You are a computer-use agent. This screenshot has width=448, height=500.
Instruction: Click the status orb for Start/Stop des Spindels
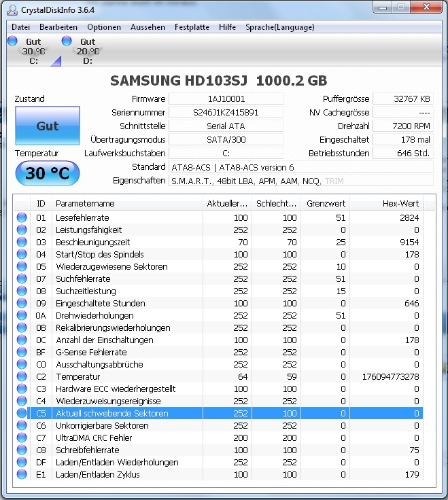22,254
